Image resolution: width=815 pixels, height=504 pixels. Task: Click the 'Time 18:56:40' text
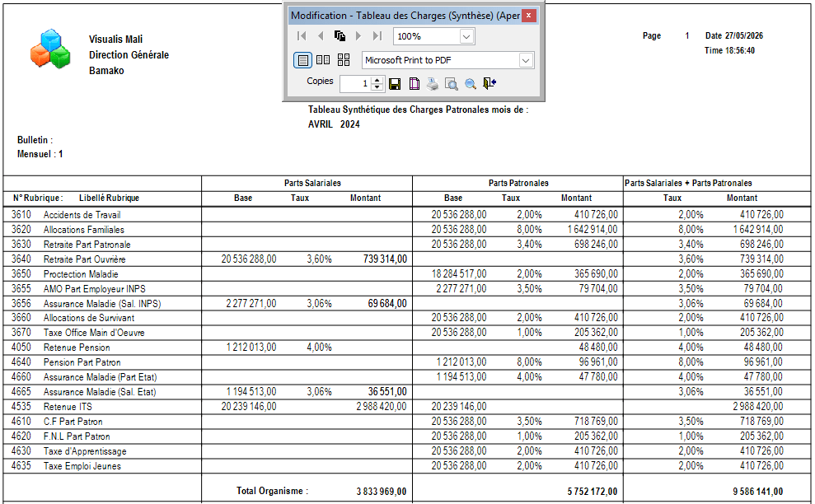tap(729, 50)
